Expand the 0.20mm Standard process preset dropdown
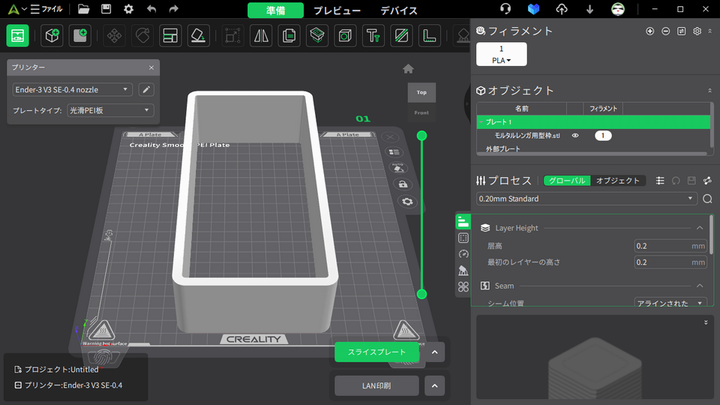 click(586, 199)
